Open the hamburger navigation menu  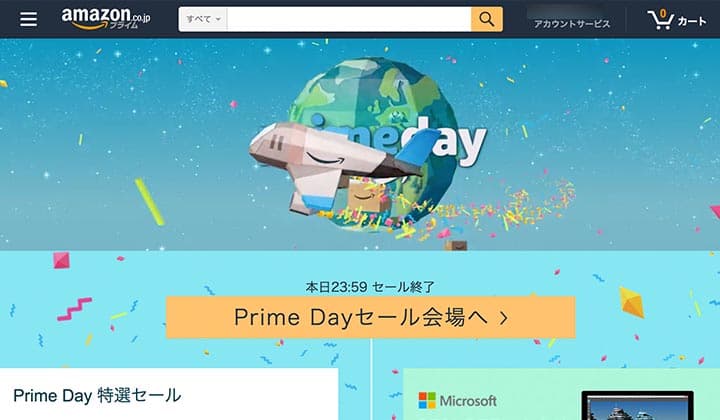tap(28, 19)
